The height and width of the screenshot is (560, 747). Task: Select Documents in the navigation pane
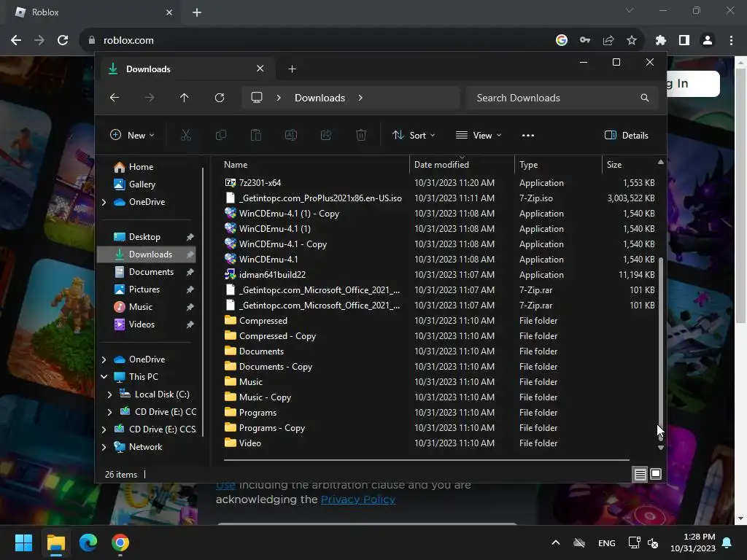point(151,272)
